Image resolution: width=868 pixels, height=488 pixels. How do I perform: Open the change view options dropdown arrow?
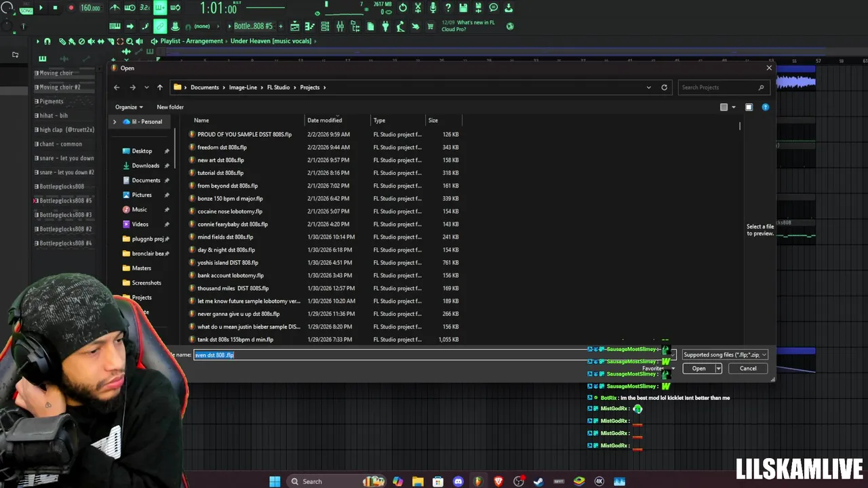click(734, 107)
